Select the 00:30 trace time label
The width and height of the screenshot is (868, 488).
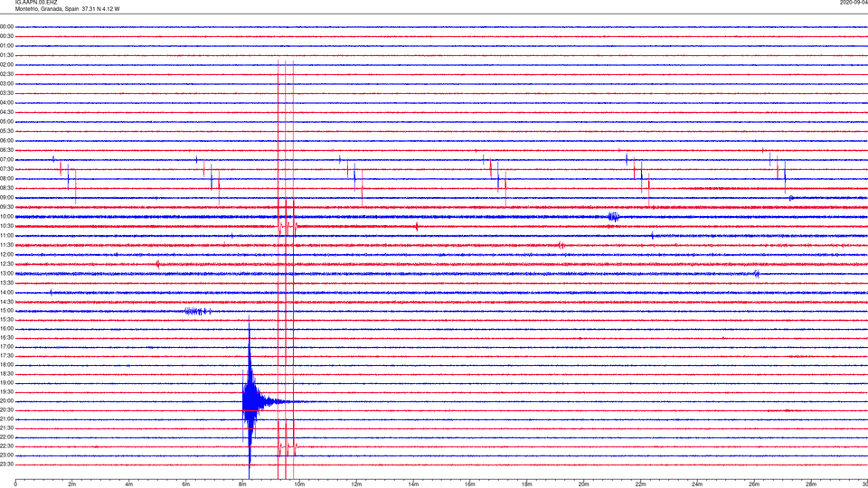6,36
